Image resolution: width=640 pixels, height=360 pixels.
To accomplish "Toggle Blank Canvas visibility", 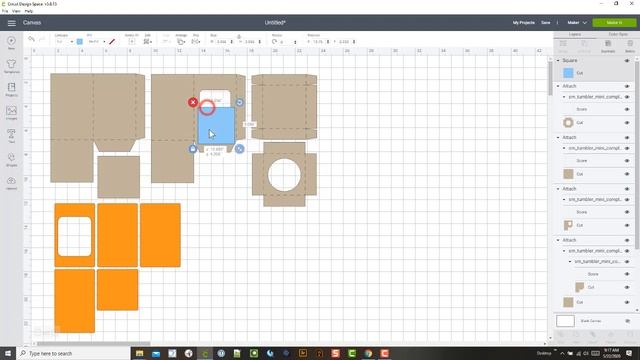I will click(x=627, y=321).
